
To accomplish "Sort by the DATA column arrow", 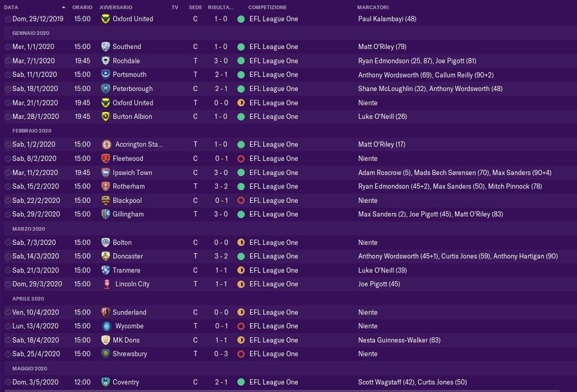I will (64, 7).
